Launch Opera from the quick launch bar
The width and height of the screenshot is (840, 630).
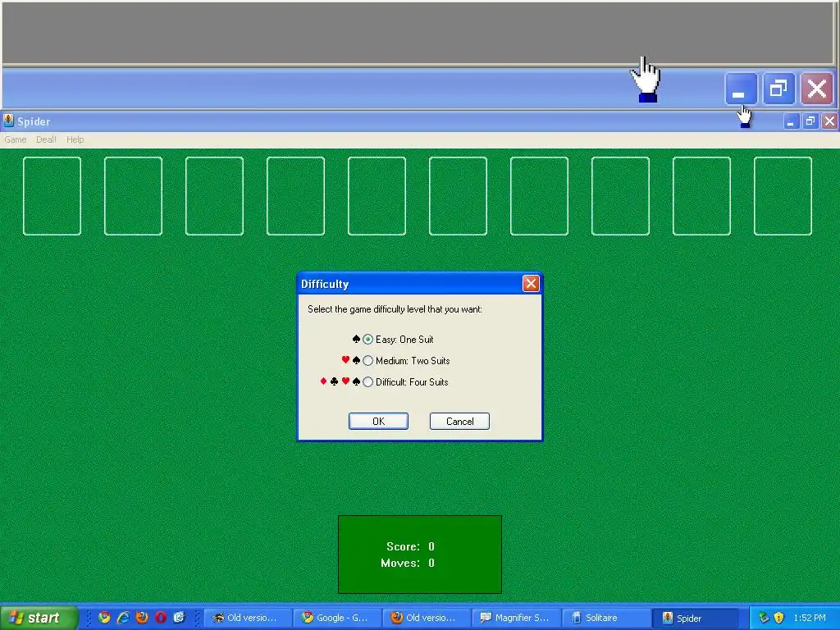[160, 618]
